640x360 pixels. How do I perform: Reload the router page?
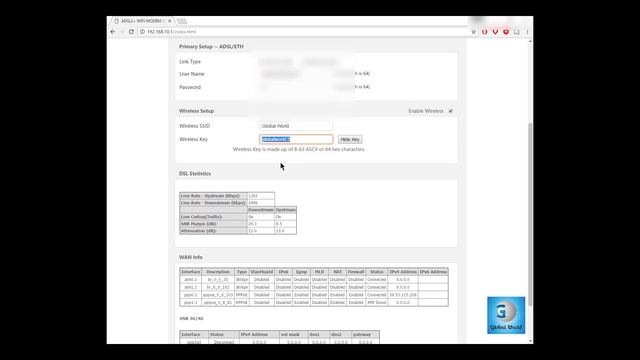pos(131,31)
